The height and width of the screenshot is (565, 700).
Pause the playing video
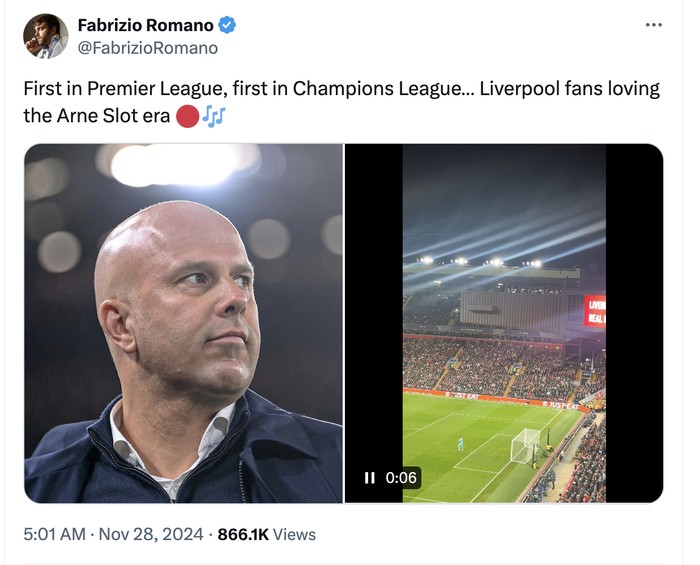pyautogui.click(x=370, y=478)
